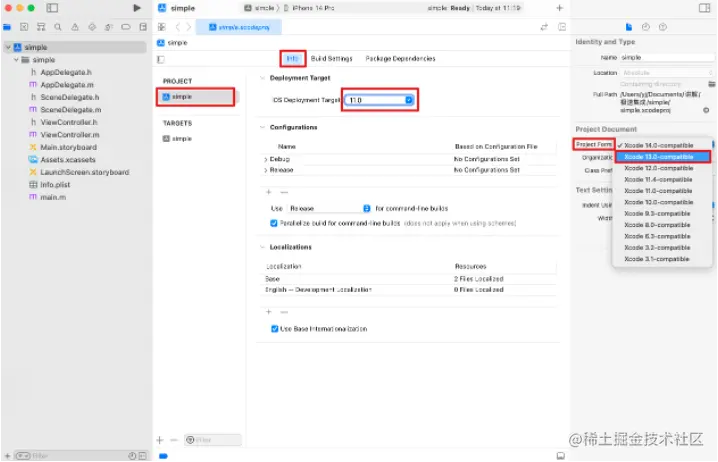Open the debug navigator icon
The width and height of the screenshot is (718, 462).
click(x=109, y=27)
